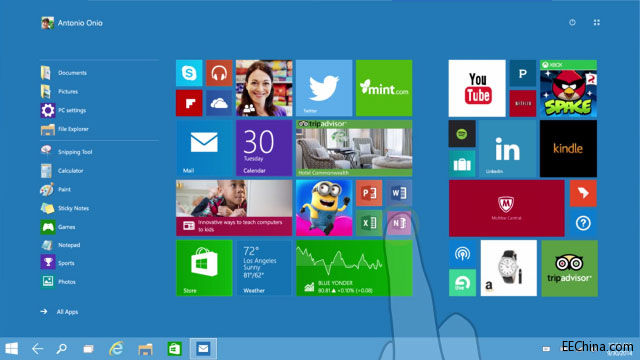Screen dimensions: 640x360
Task: Open the YouTube tile
Action: pyautogui.click(x=477, y=88)
